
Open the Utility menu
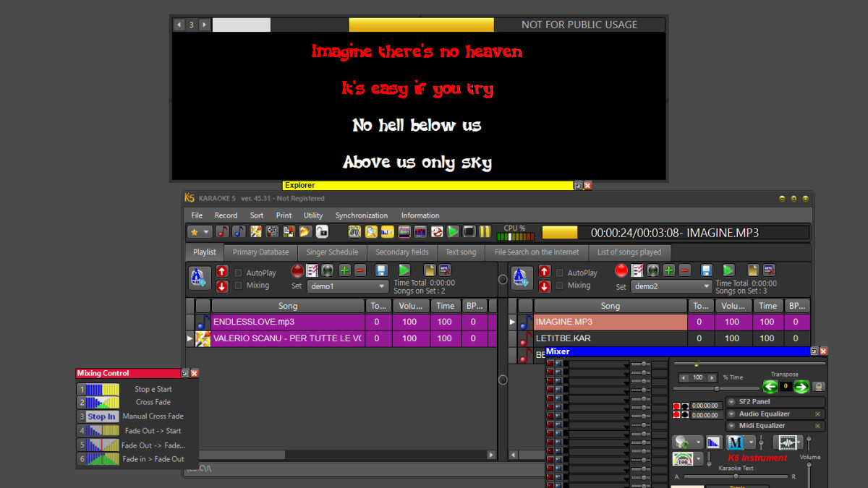313,215
